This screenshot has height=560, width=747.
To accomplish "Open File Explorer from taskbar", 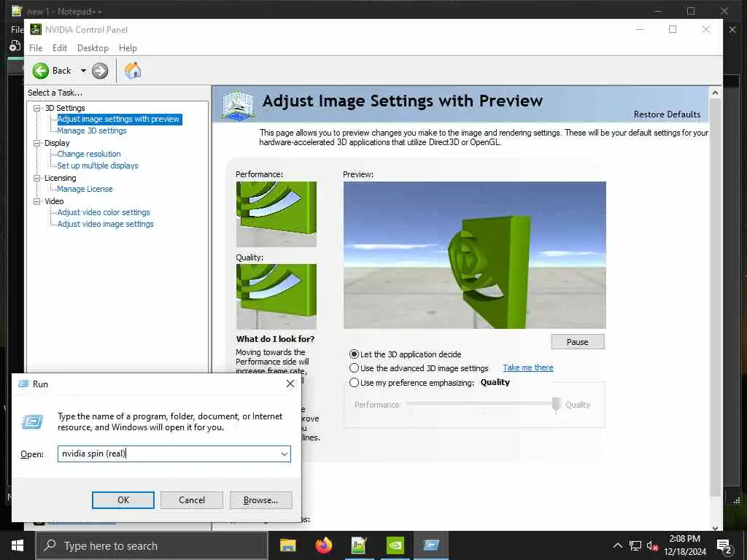I will point(287,545).
